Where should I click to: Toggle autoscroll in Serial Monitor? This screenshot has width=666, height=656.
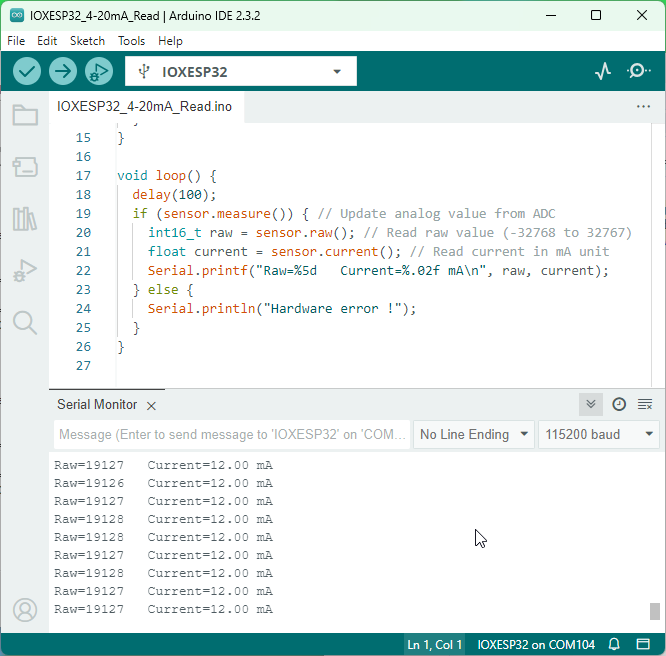click(x=591, y=404)
